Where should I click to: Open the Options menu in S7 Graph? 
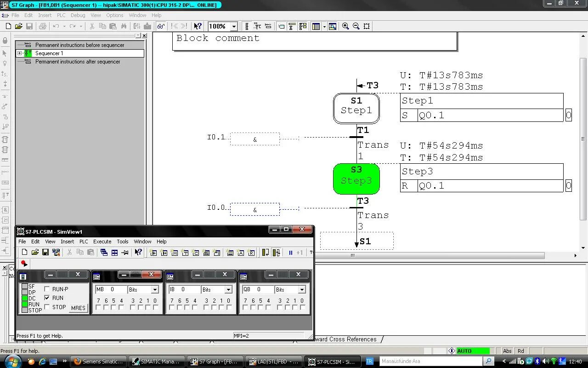[x=114, y=15]
